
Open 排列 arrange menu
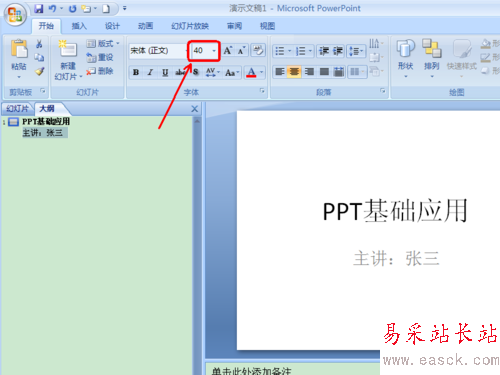[x=432, y=58]
